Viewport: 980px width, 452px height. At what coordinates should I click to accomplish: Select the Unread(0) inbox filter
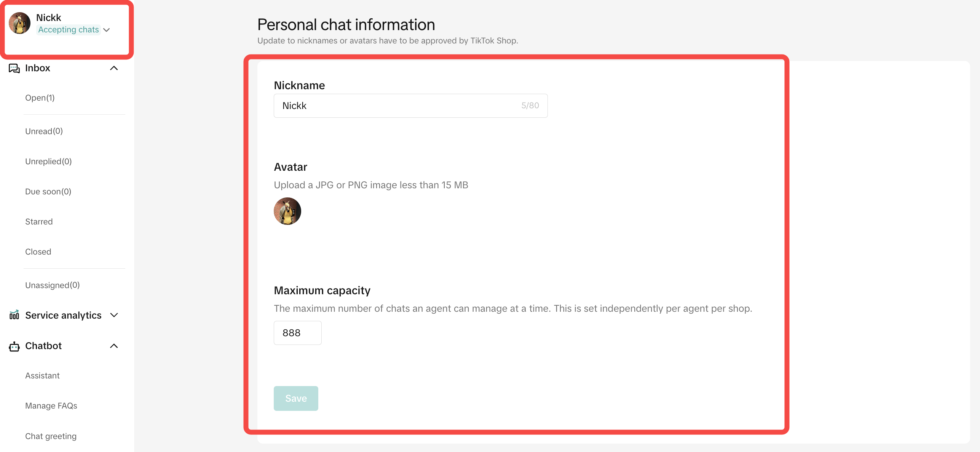tap(44, 131)
